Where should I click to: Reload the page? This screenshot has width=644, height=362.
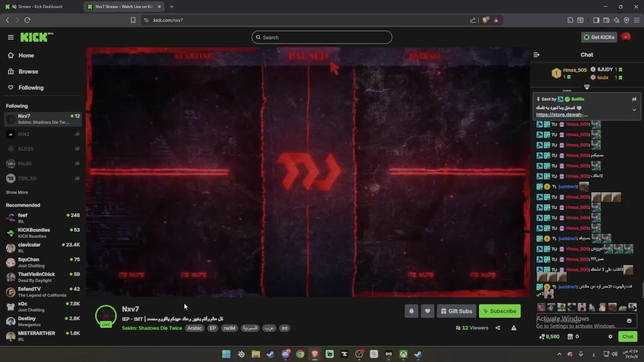click(x=27, y=20)
